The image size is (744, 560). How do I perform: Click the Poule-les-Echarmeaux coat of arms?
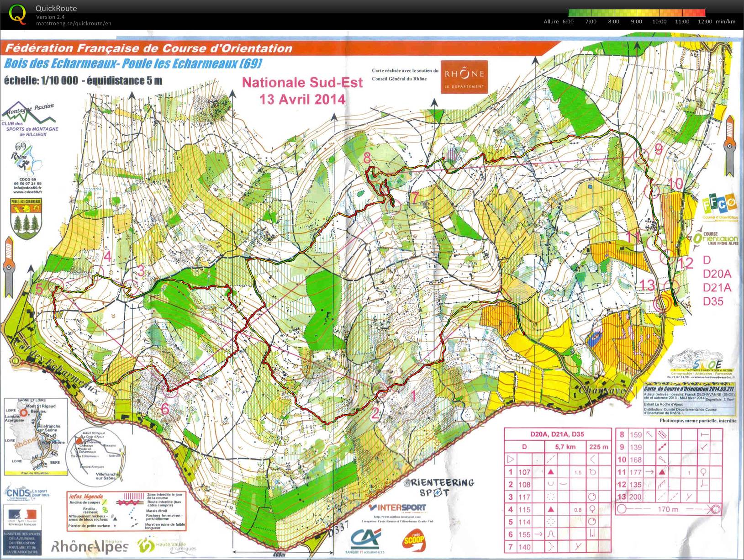(x=26, y=219)
